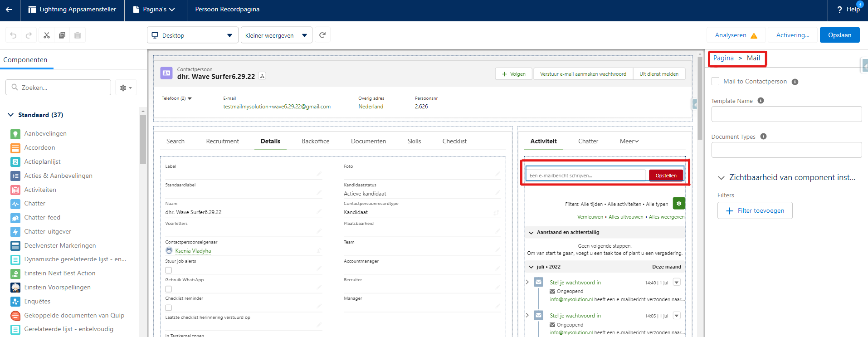
Task: Click the green activity filter gear icon
Action: click(679, 204)
